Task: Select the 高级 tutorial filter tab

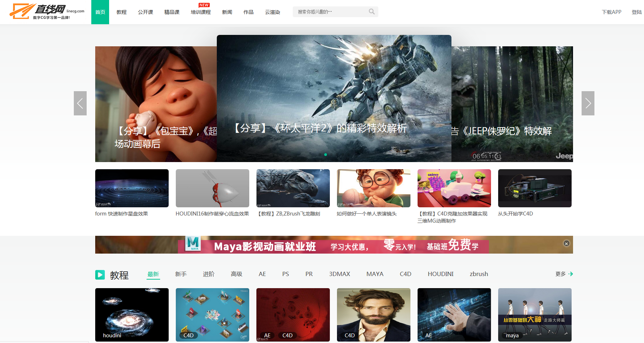Action: [x=237, y=274]
